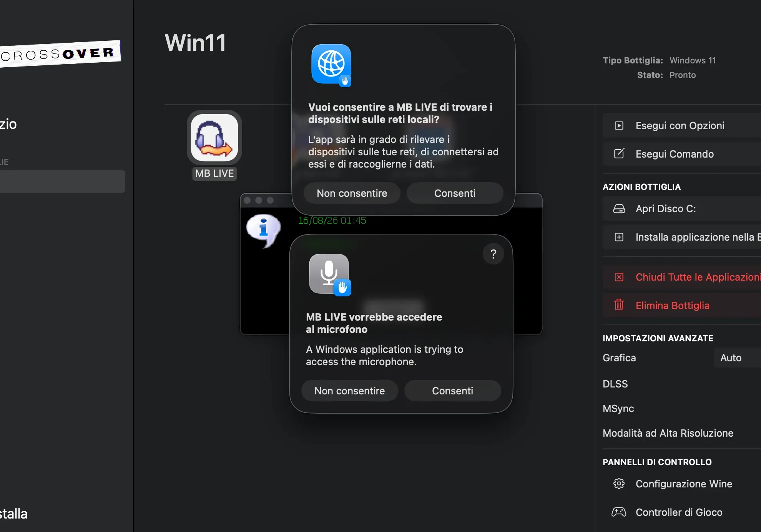Image resolution: width=761 pixels, height=532 pixels.
Task: Open help with the question mark button
Action: 493,254
